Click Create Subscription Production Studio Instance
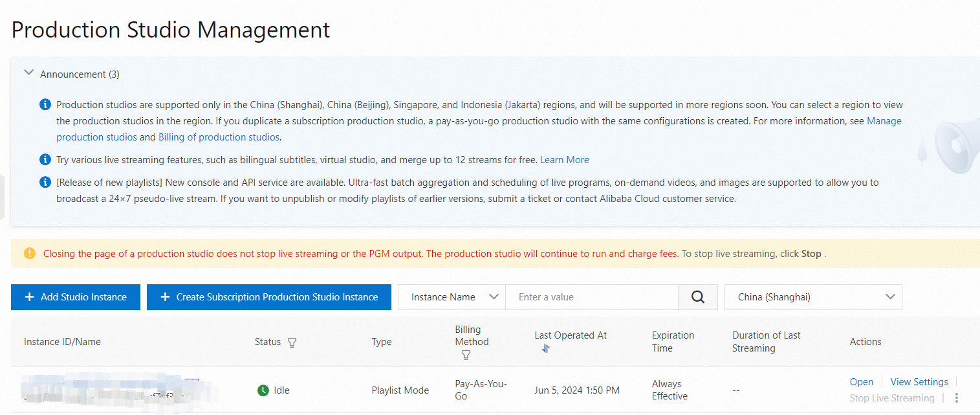 tap(269, 297)
